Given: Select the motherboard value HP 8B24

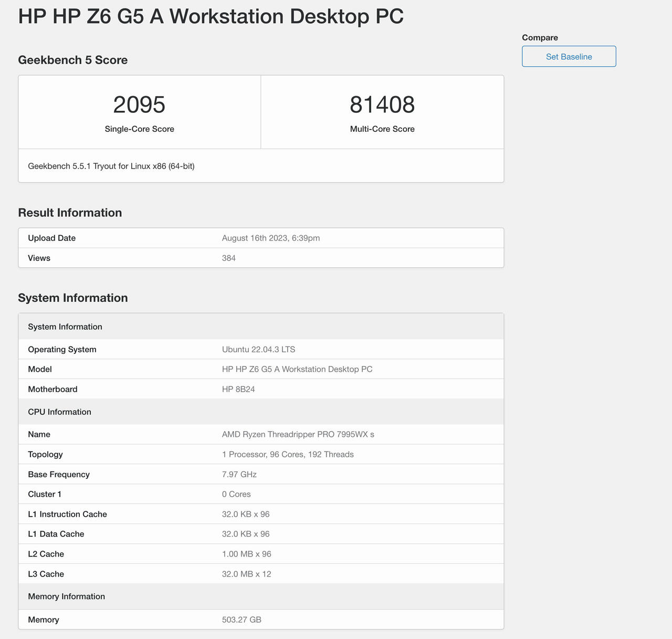Looking at the screenshot, I should 238,389.
